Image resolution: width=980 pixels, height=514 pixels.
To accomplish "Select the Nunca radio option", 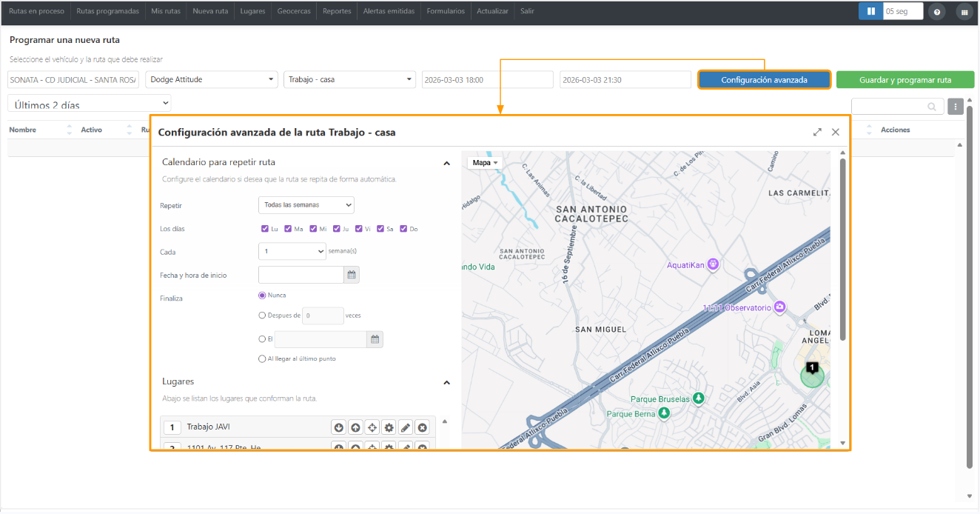I will (x=262, y=295).
